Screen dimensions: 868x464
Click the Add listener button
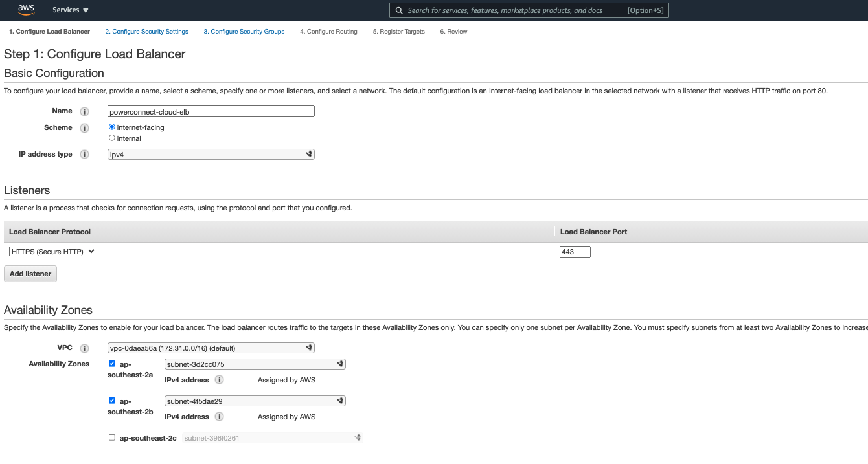[30, 274]
